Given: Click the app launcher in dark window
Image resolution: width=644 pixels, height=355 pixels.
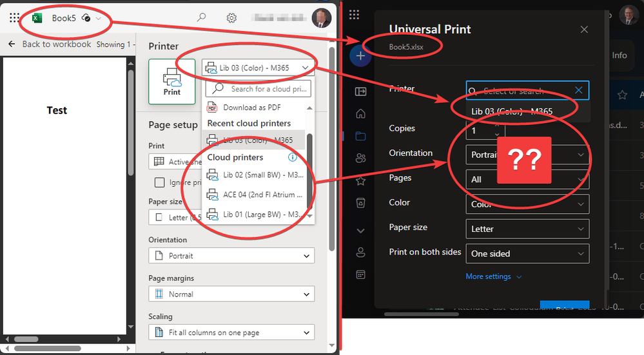Looking at the screenshot, I should tap(354, 15).
